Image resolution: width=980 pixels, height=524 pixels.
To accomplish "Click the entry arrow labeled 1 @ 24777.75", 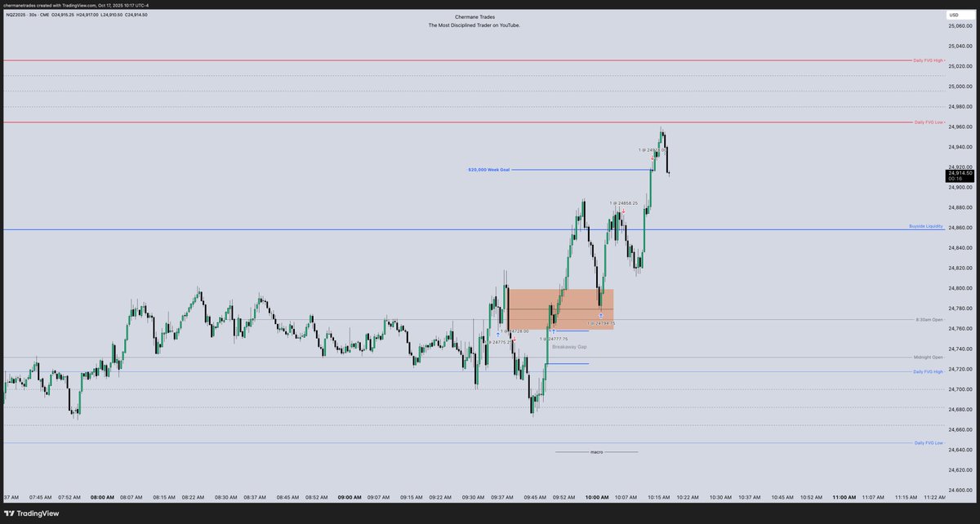I will point(554,331).
